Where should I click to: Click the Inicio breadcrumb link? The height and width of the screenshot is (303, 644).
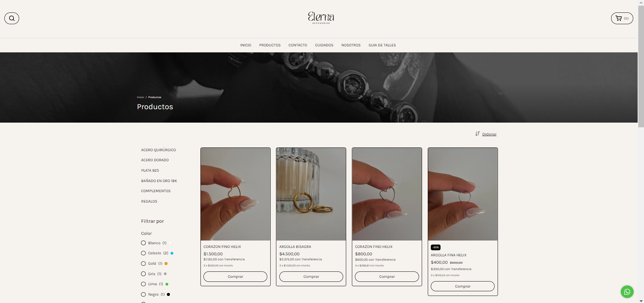(140, 97)
